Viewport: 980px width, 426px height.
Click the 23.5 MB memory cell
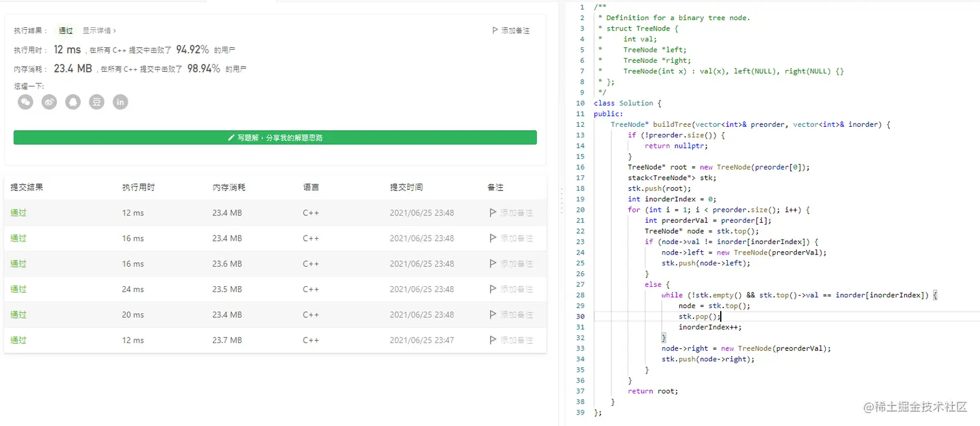[227, 289]
